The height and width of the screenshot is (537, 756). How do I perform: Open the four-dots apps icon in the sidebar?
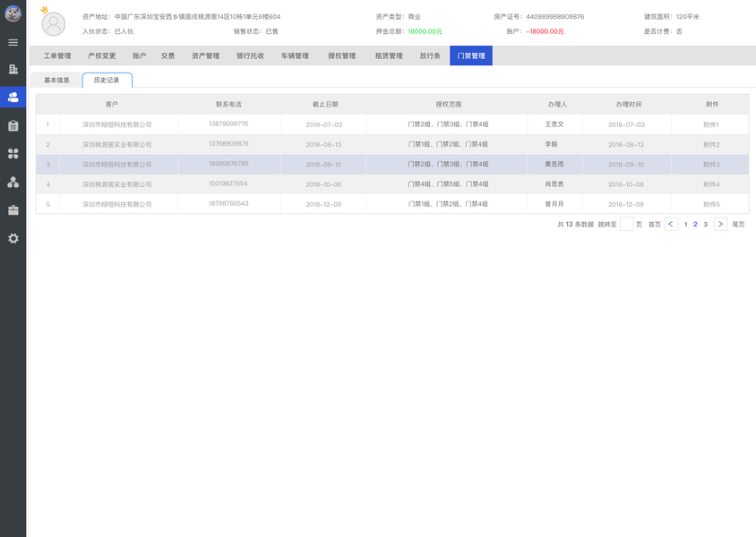pos(13,154)
